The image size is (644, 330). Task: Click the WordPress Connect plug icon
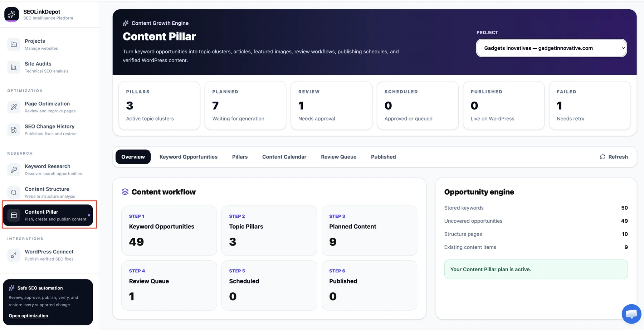[14, 255]
